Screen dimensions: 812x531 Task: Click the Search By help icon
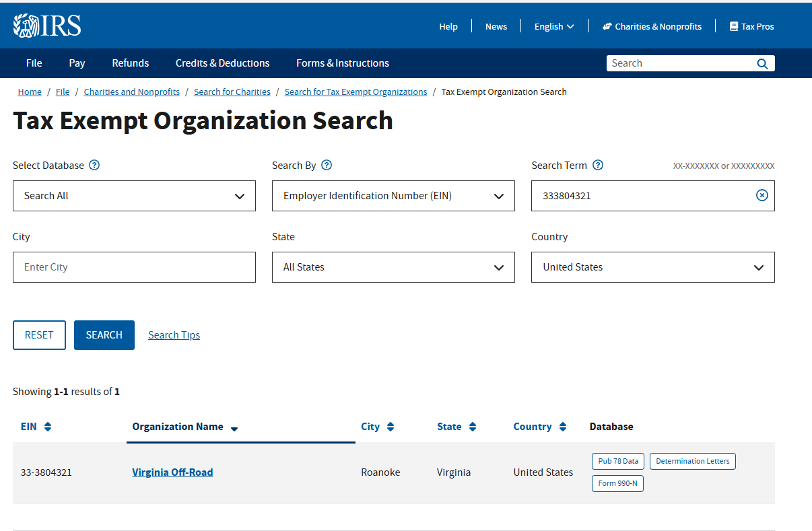pos(327,165)
